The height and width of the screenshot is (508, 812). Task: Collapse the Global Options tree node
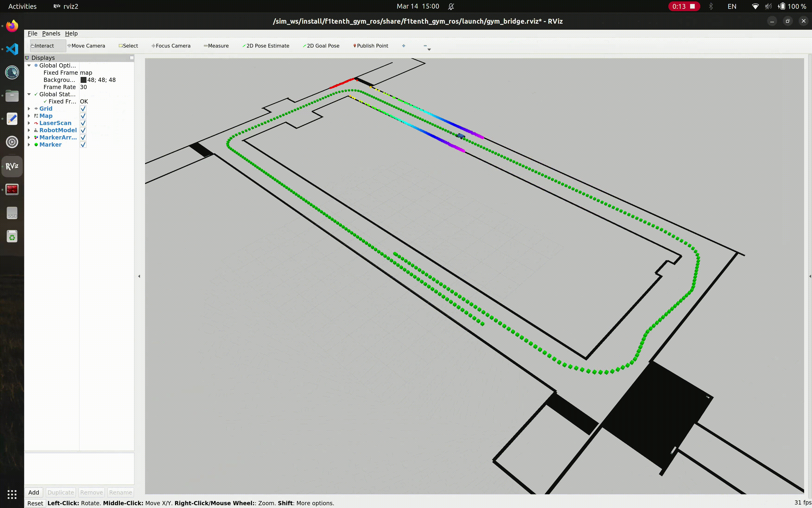[x=29, y=65]
